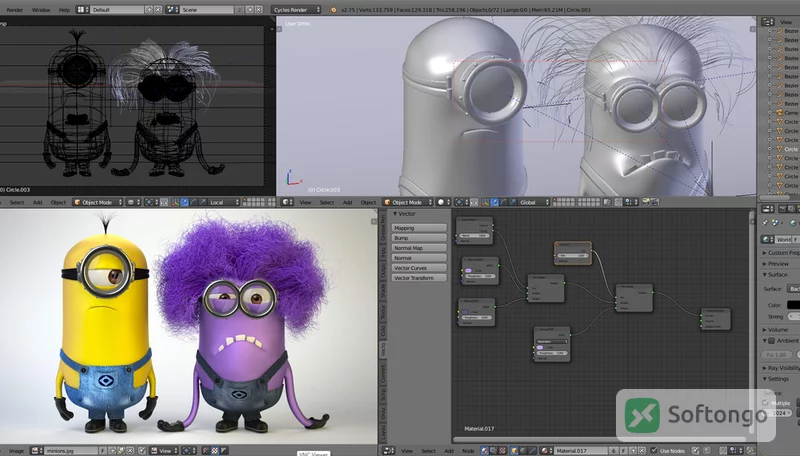The image size is (800, 456).
Task: Click the Mapping node button
Action: point(419,228)
